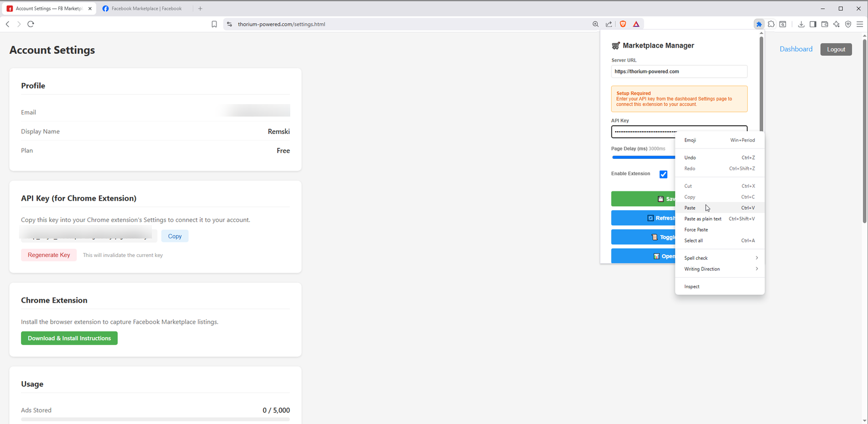Click the green Save button in extension popup
Screen dimensions: 868x424
point(643,199)
